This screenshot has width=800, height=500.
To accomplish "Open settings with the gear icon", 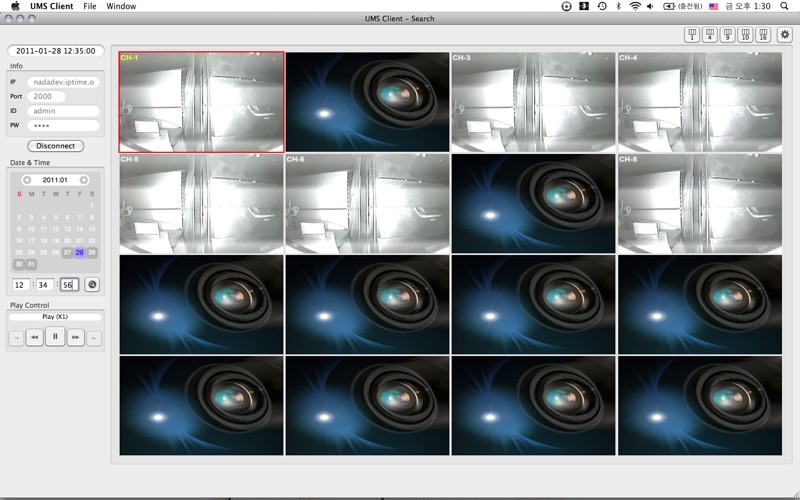I will [x=785, y=35].
